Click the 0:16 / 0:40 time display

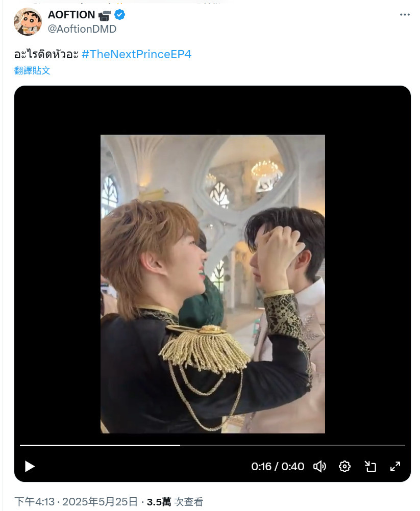coord(278,466)
